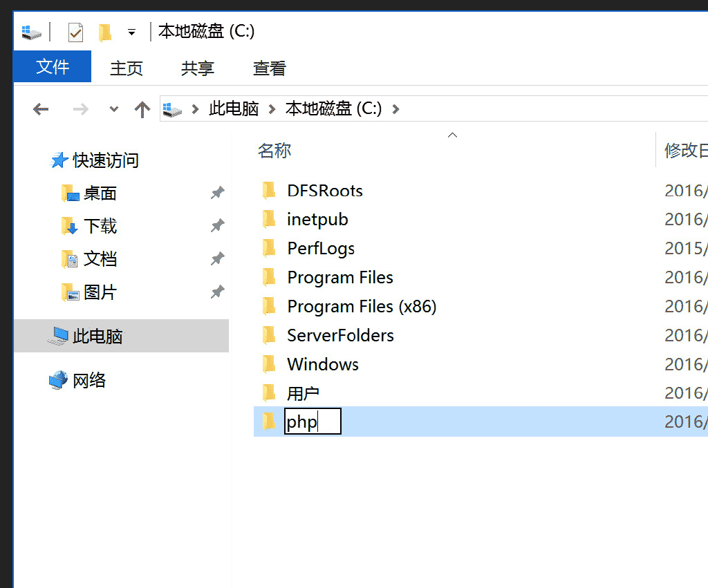
Task: Select the PerfLogs folder
Action: tap(321, 249)
